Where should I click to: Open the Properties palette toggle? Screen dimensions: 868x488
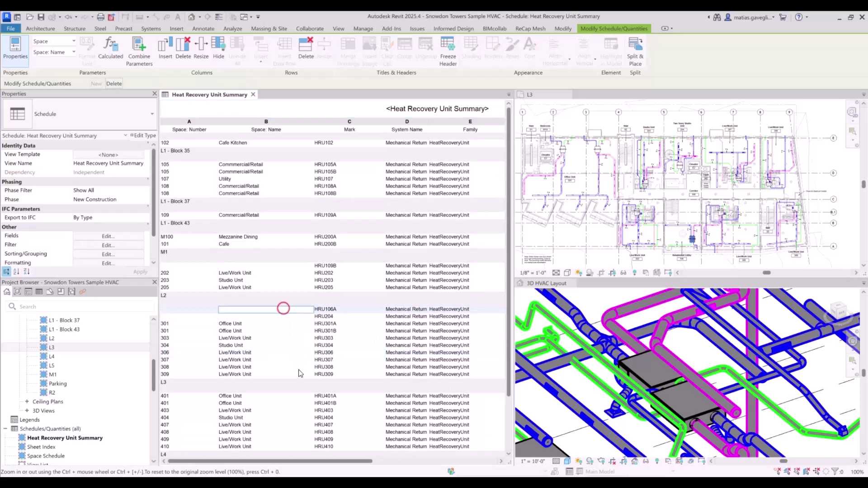pos(15,49)
